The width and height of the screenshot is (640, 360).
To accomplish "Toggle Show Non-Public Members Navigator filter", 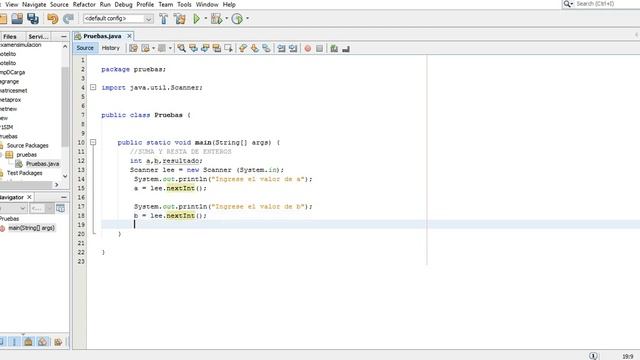I will tap(28, 342).
